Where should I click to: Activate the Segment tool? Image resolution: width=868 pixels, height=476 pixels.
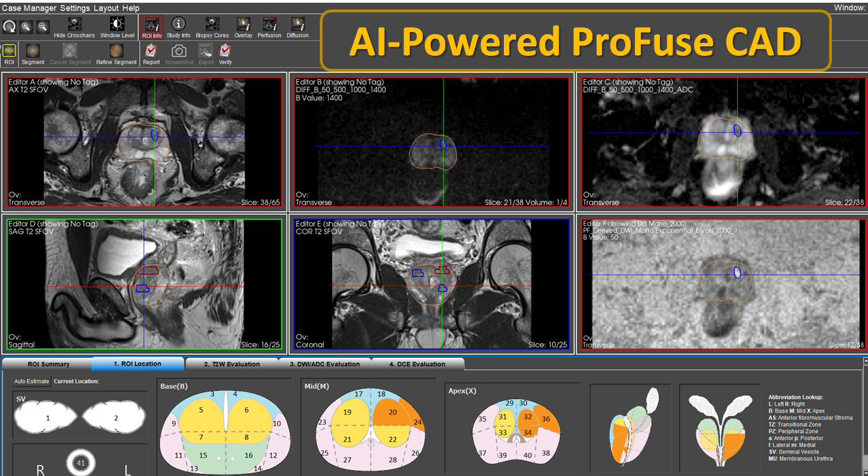click(33, 54)
